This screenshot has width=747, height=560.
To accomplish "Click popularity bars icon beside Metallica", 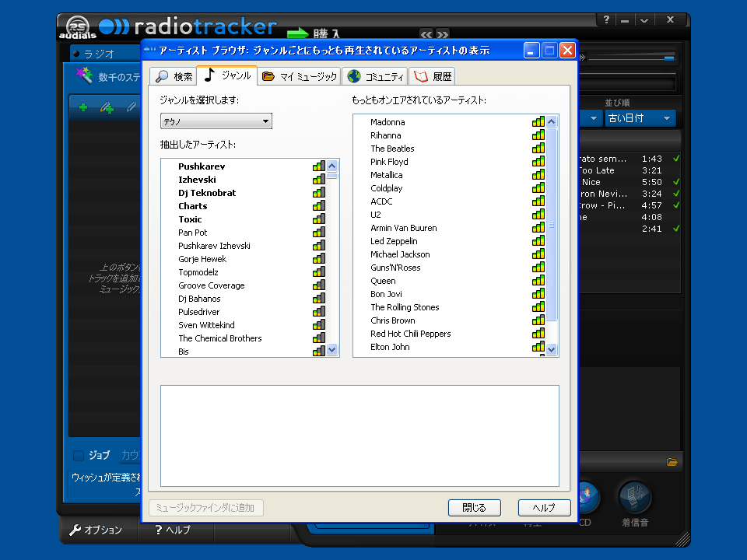I will click(x=538, y=174).
